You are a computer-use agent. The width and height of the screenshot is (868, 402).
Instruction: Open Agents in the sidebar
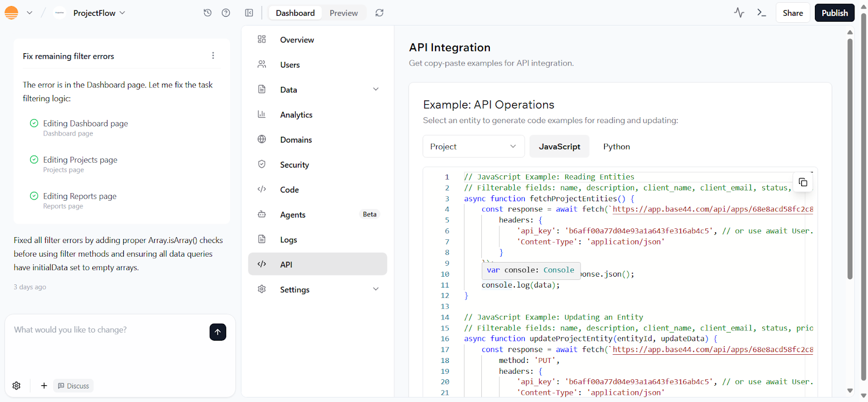[x=317, y=214]
